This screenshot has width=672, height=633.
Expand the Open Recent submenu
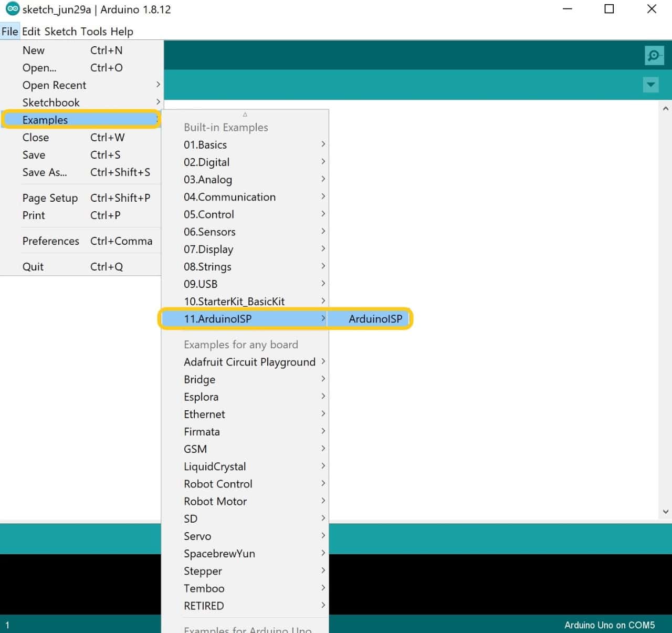tap(81, 85)
